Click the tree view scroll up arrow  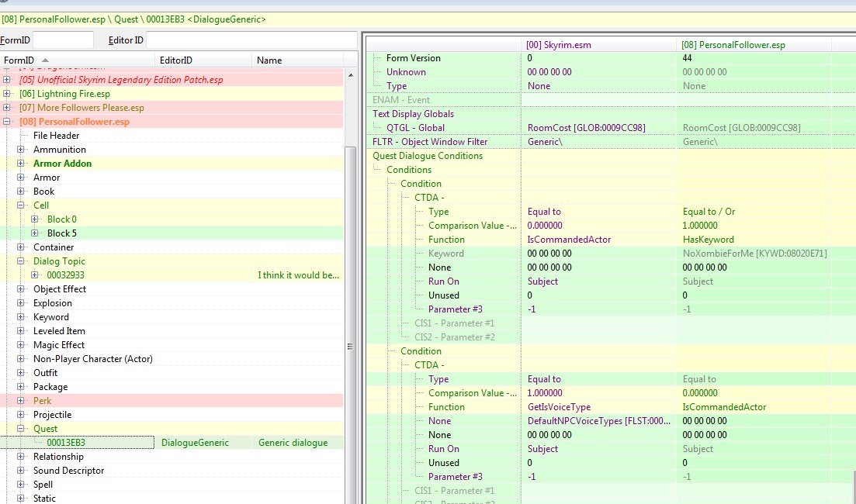click(351, 75)
